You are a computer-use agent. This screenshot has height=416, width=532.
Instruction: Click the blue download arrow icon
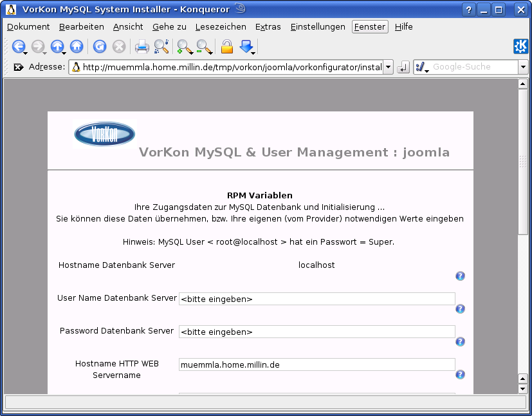pos(246,46)
